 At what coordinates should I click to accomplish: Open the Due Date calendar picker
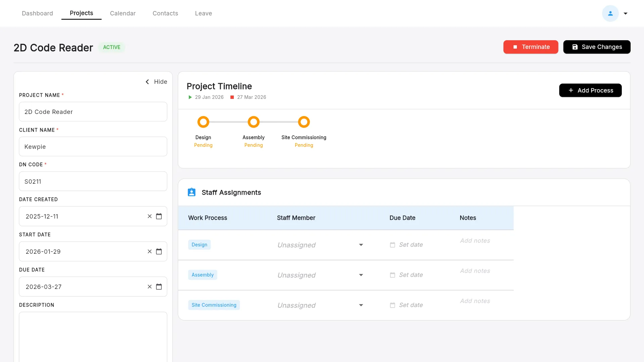point(159,287)
